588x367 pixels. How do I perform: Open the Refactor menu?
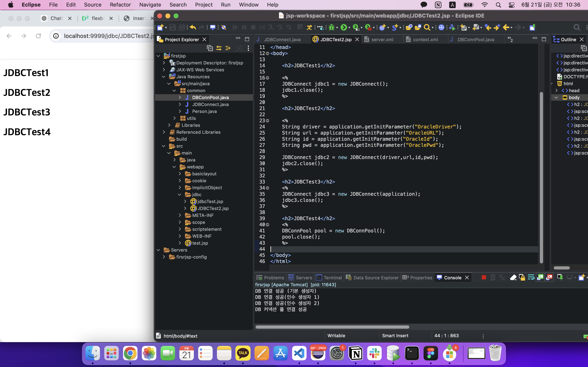click(x=120, y=5)
